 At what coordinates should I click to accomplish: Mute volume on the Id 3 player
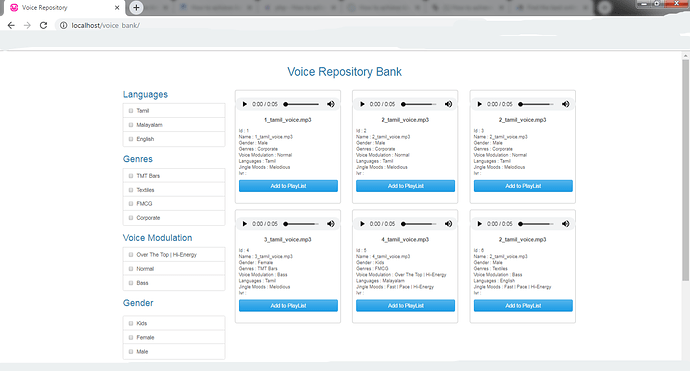click(565, 104)
